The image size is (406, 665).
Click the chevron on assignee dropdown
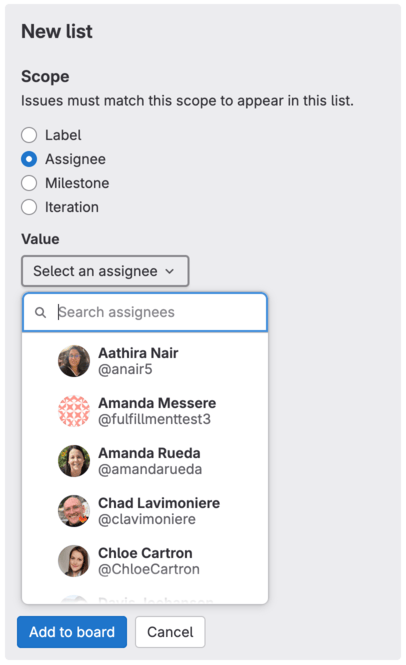coord(170,271)
